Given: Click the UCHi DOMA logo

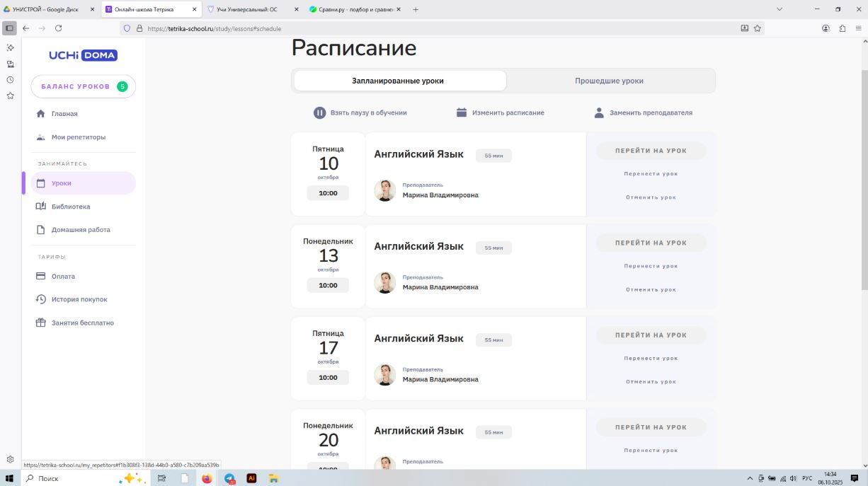Looking at the screenshot, I should point(83,55).
